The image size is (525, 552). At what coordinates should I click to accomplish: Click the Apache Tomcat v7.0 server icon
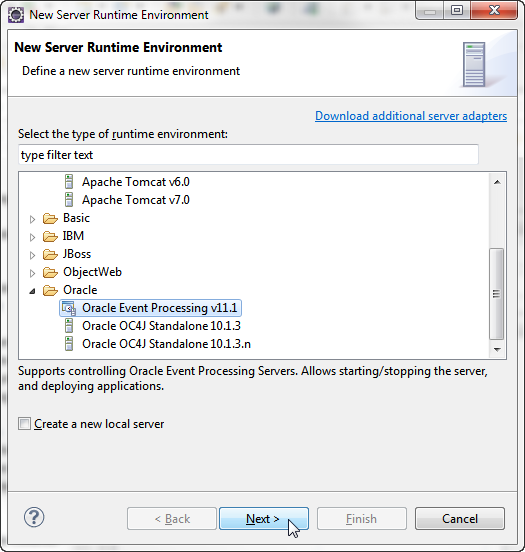(x=69, y=200)
